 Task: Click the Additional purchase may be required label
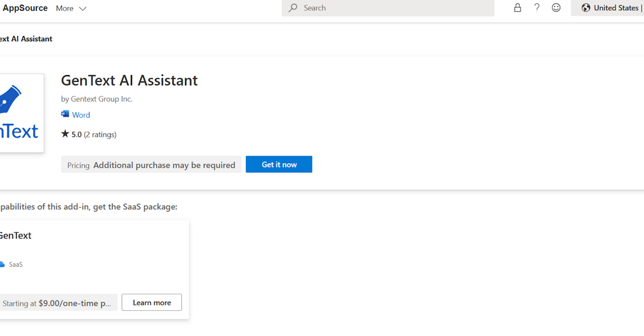point(164,165)
